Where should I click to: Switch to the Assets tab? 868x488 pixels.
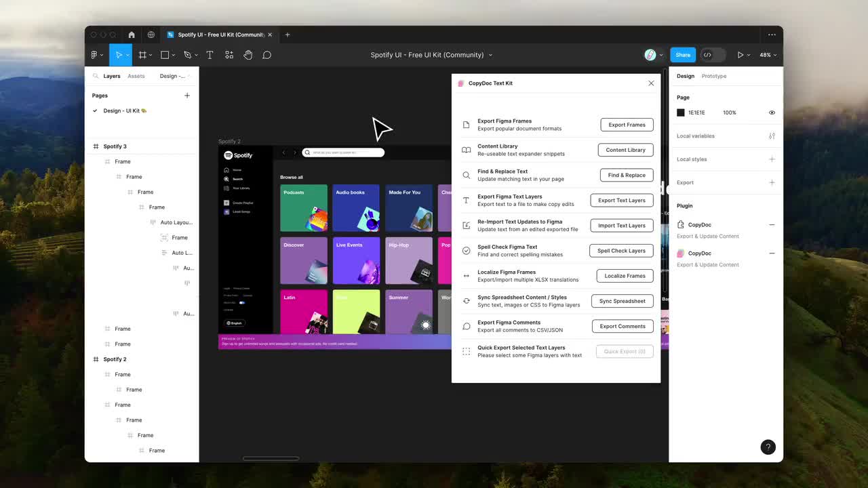point(136,76)
